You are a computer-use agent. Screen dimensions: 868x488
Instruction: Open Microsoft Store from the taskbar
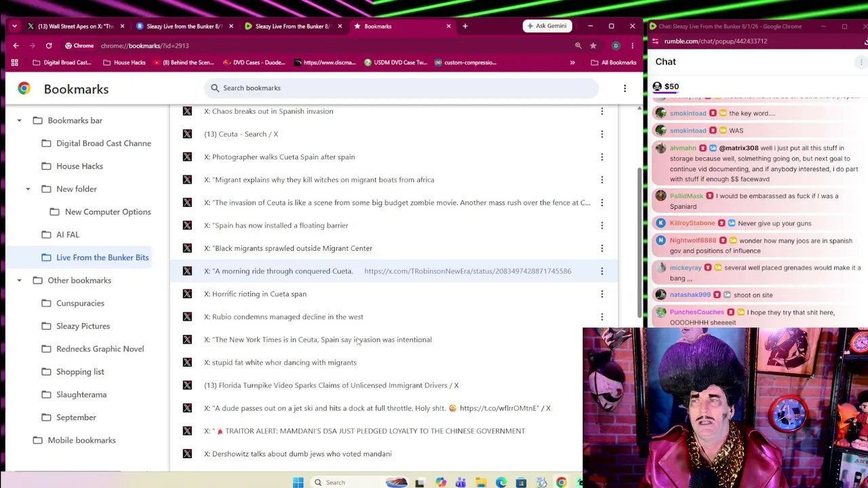tap(521, 483)
